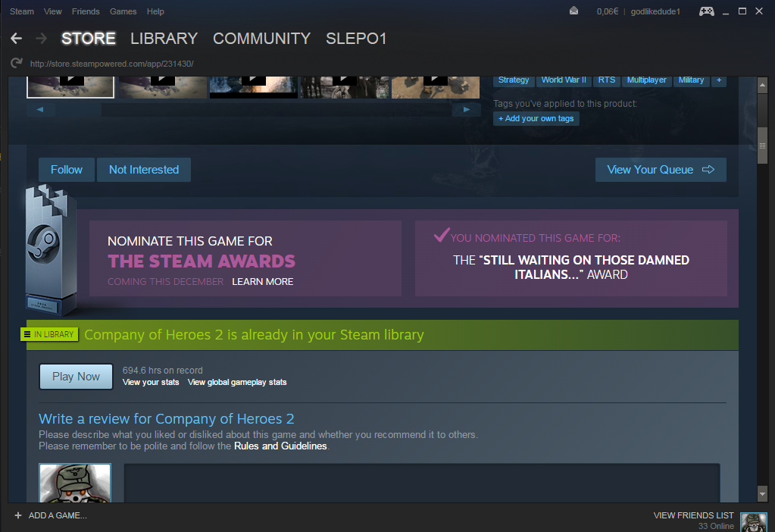Click the store URL address text
Screen dimensions: 775x532
click(x=111, y=64)
